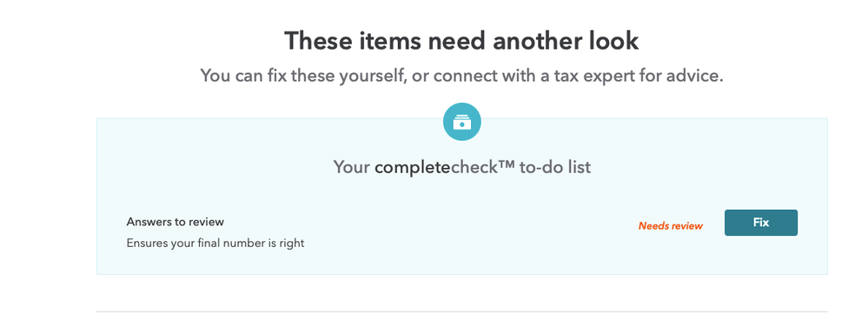Click the trademark symbol after completecheck

[x=507, y=164]
